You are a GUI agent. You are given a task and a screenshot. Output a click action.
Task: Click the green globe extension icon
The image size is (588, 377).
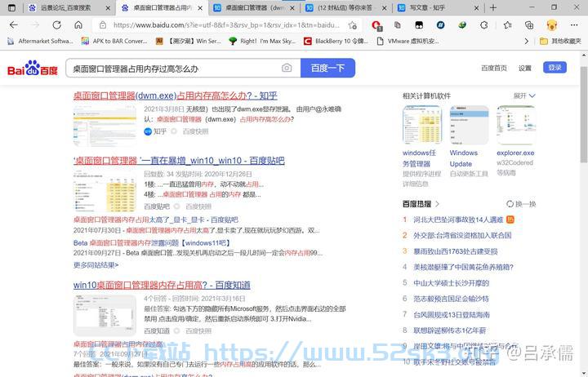tap(462, 25)
